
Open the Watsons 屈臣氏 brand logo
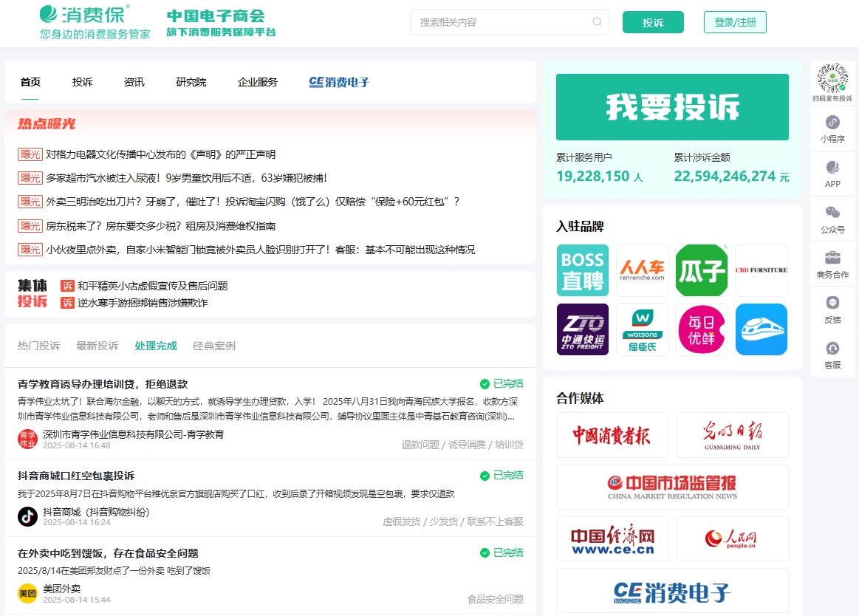coord(642,329)
